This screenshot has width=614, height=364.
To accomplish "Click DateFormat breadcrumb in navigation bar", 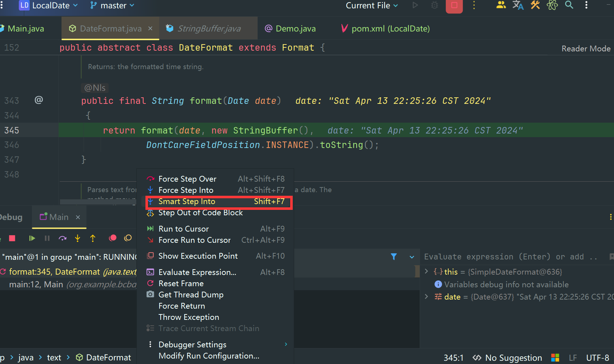I will coord(103,357).
